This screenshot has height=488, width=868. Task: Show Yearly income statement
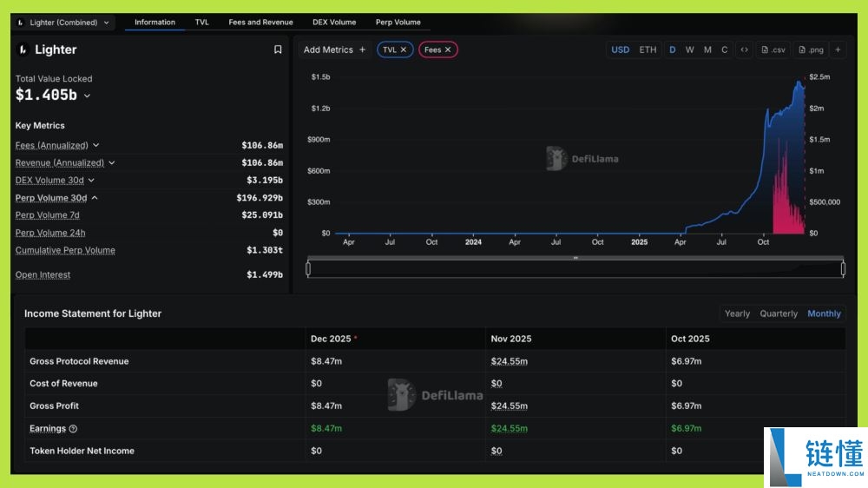pyautogui.click(x=737, y=313)
